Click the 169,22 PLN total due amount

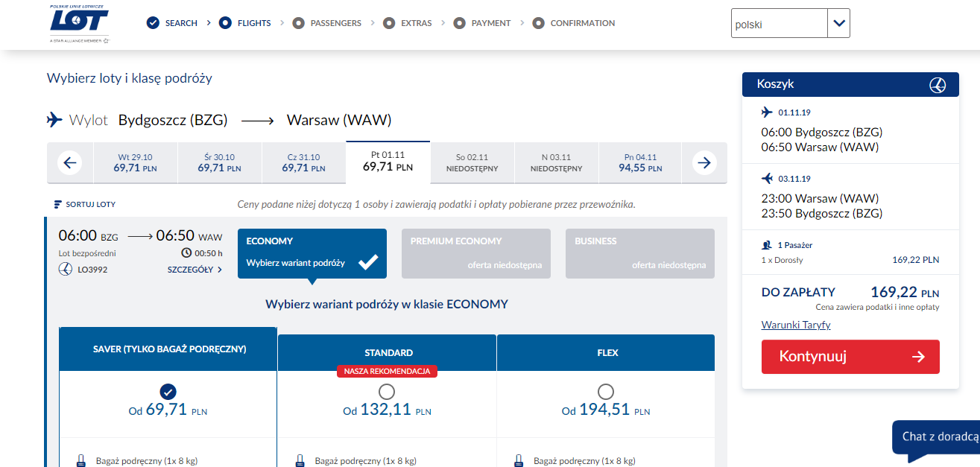point(905,293)
